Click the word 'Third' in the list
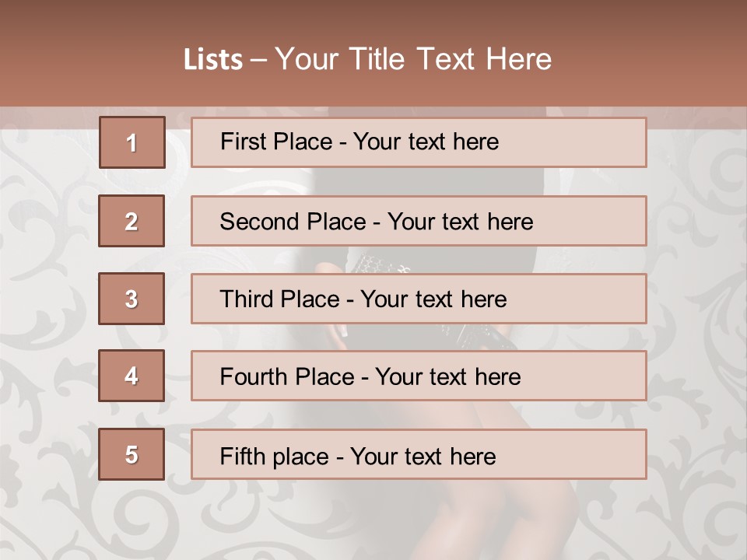The width and height of the screenshot is (747, 560). click(246, 299)
